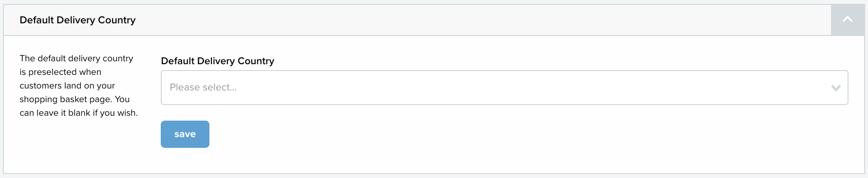Image resolution: width=868 pixels, height=178 pixels.
Task: Hide panel contents with the header arrow
Action: pyautogui.click(x=848, y=20)
